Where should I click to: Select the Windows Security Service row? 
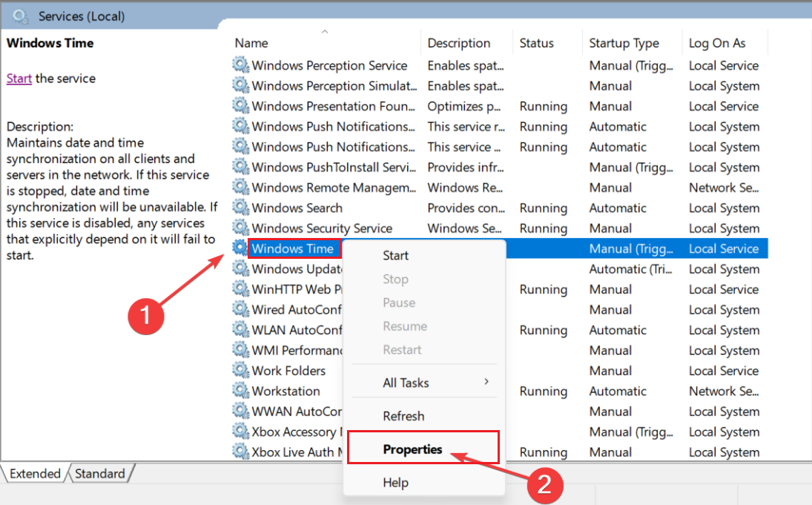pos(500,228)
